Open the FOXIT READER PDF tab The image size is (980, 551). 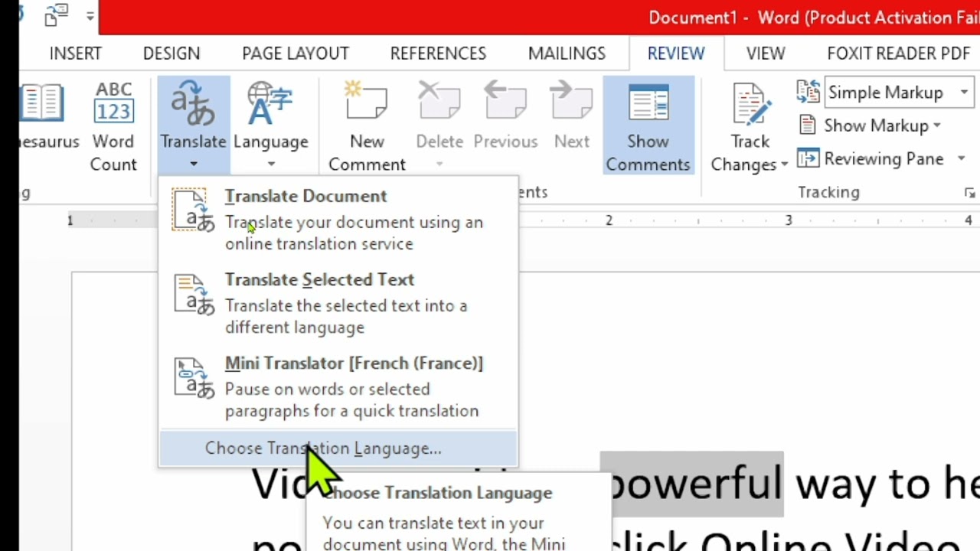899,54
